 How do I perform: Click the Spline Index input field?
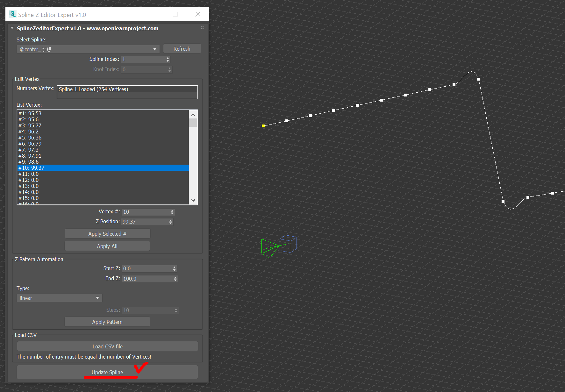(x=143, y=60)
